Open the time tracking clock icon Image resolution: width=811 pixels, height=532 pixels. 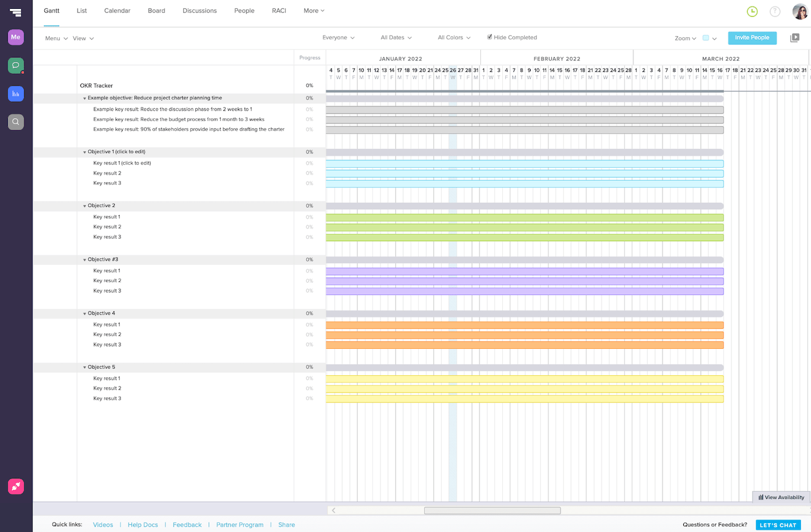coord(751,11)
